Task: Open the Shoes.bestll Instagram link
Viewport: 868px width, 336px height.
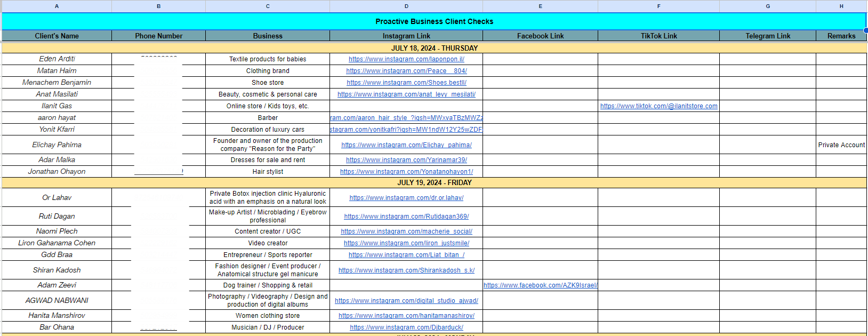Action: (x=406, y=83)
